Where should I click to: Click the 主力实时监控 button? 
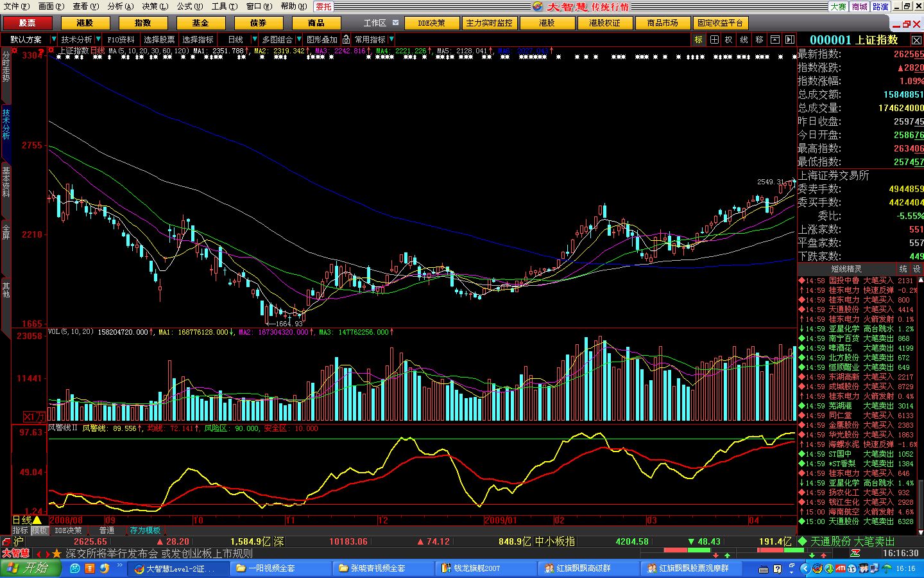pyautogui.click(x=489, y=23)
